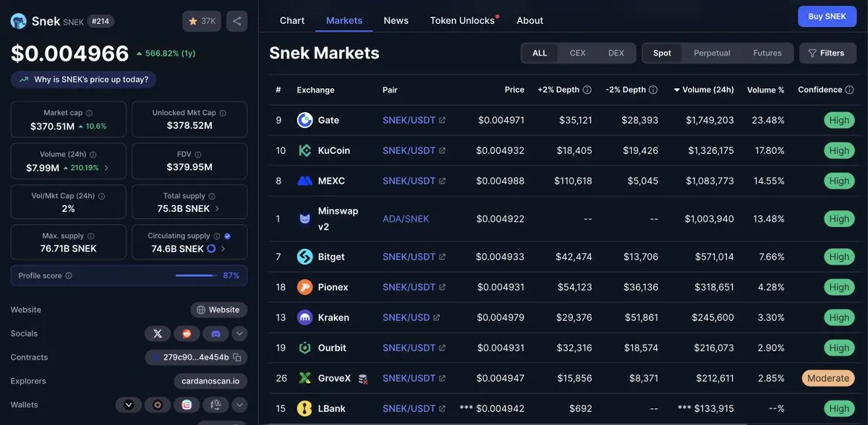Open the cardanoscan.io explorer link

tap(210, 381)
